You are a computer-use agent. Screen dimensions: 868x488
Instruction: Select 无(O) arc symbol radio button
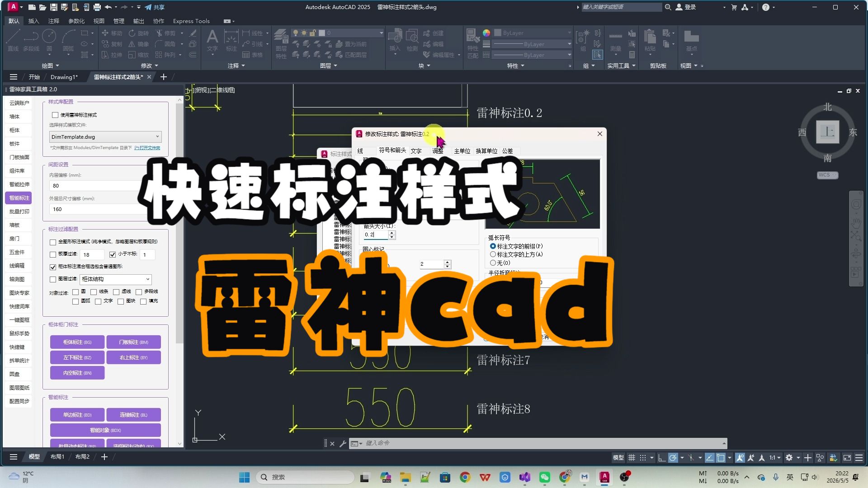click(x=493, y=263)
